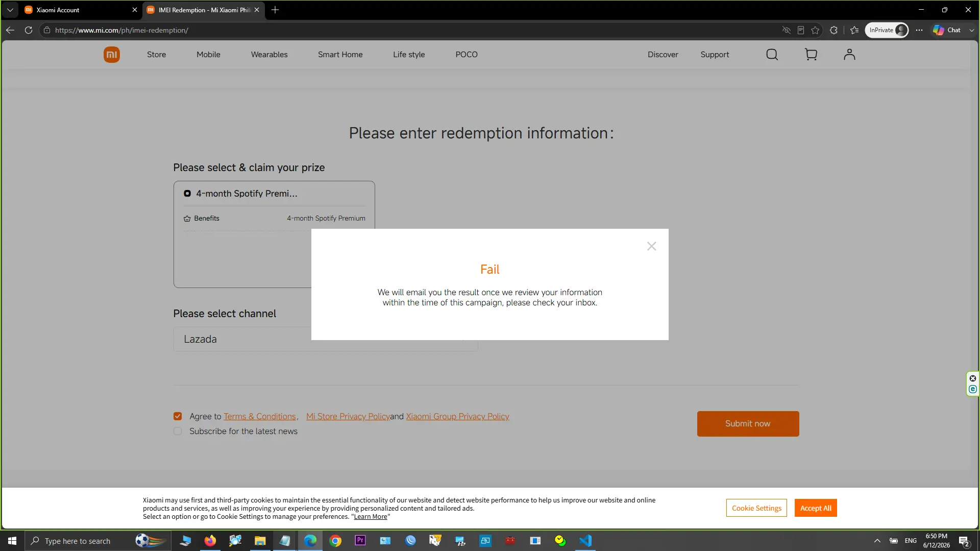Image resolution: width=980 pixels, height=551 pixels.
Task: Open Visual Studio Code from the taskbar
Action: point(585,541)
